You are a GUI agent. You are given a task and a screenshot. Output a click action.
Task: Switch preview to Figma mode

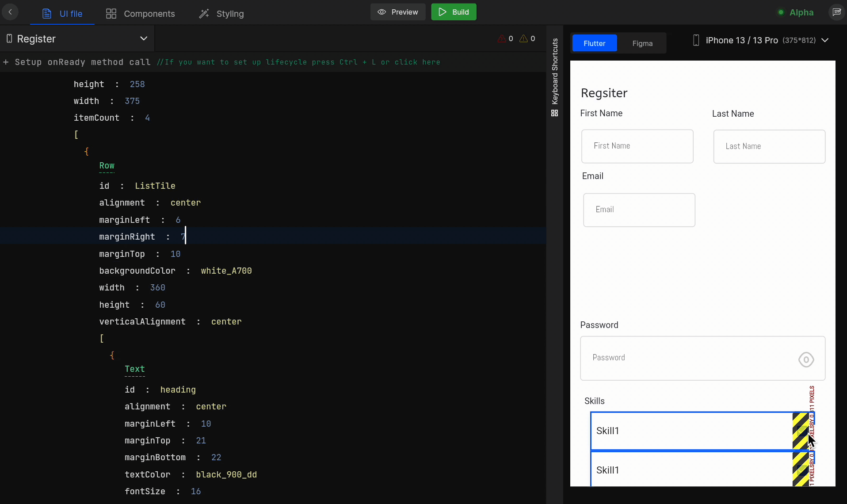click(642, 43)
